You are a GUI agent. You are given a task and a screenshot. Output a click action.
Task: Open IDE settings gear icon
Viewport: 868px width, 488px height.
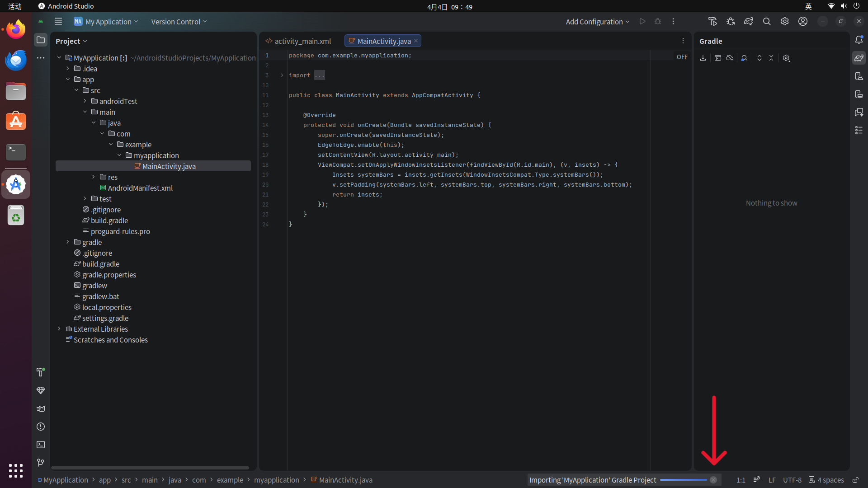point(785,22)
